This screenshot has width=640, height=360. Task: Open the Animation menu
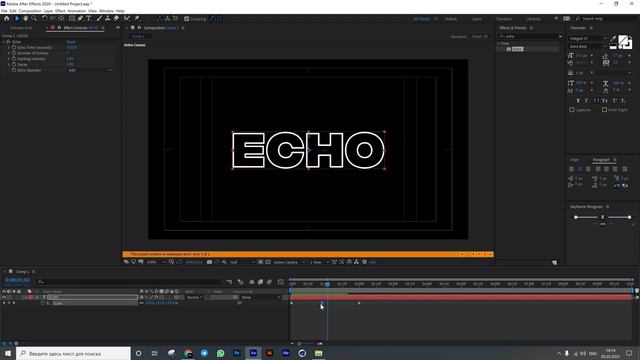click(76, 11)
